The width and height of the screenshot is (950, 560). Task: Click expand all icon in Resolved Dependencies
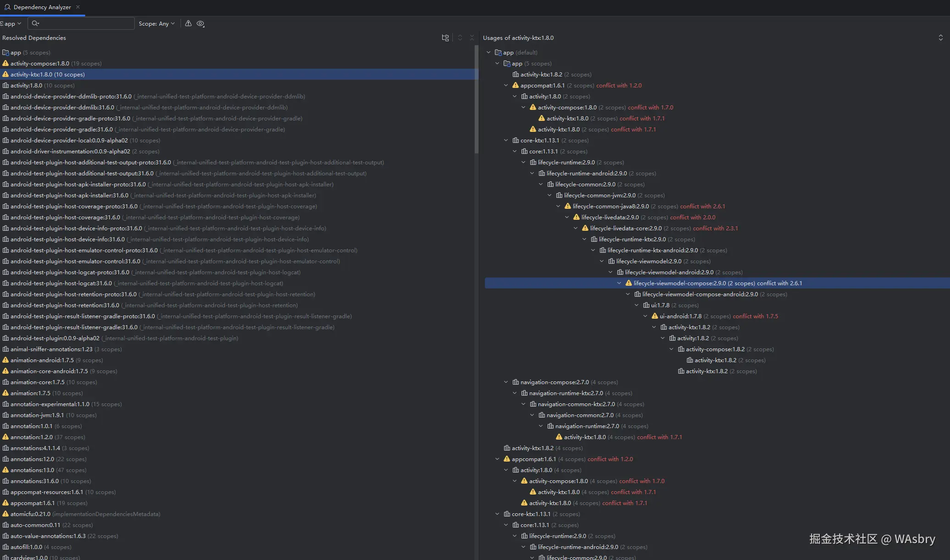(460, 38)
